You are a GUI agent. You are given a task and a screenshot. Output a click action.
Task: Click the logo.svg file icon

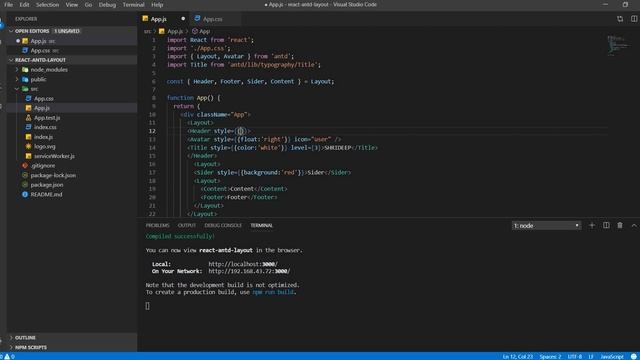28,147
